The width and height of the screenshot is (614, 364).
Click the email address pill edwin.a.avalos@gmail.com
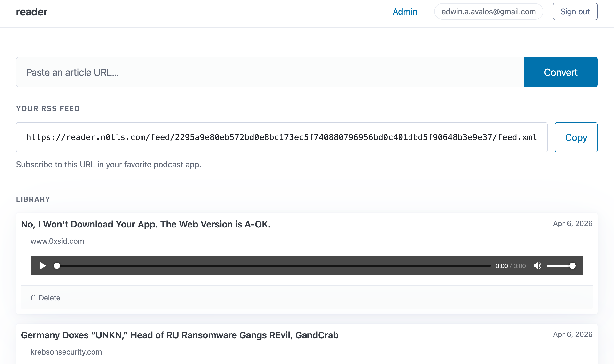point(488,11)
